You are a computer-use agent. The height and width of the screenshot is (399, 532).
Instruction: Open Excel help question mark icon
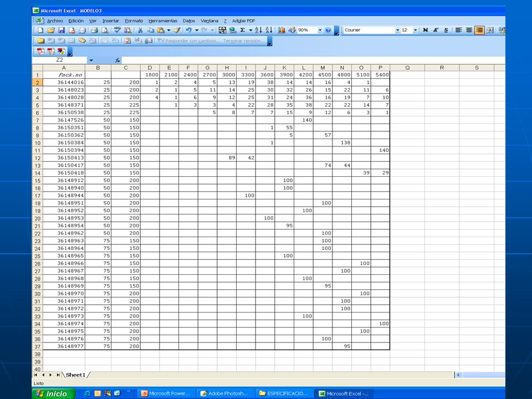point(328,30)
